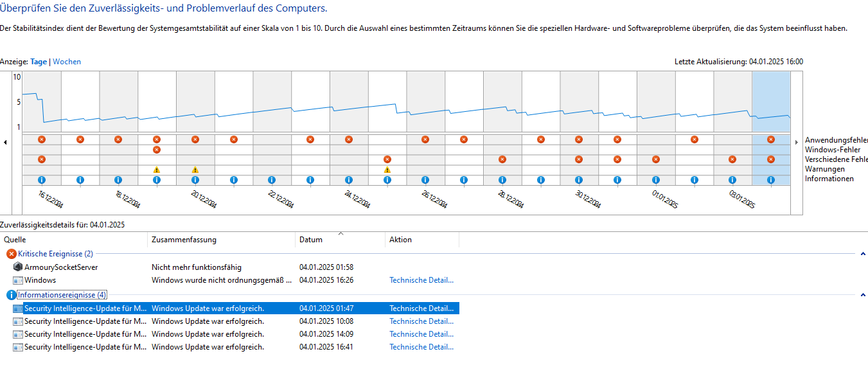Click the information icon for 16.12.2024
The width and height of the screenshot is (868, 383).
coord(42,180)
